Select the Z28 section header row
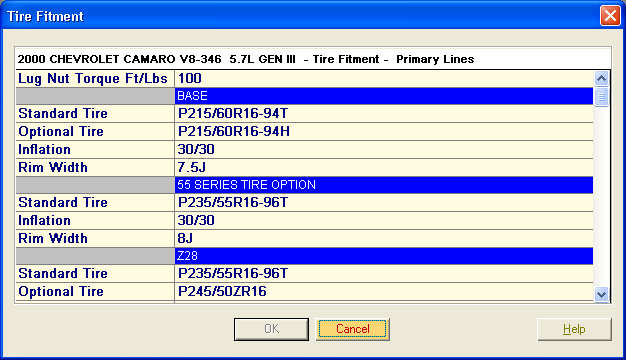Screen dimensions: 626x360 [304, 256]
